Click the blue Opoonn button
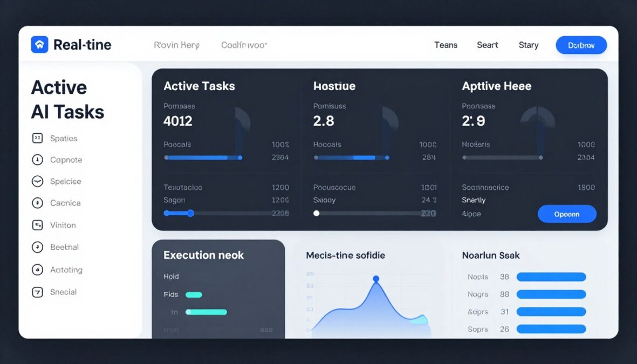 pyautogui.click(x=567, y=214)
